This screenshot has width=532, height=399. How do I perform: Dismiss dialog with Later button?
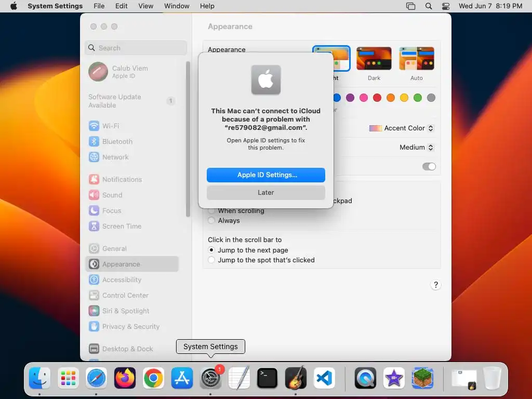(266, 193)
